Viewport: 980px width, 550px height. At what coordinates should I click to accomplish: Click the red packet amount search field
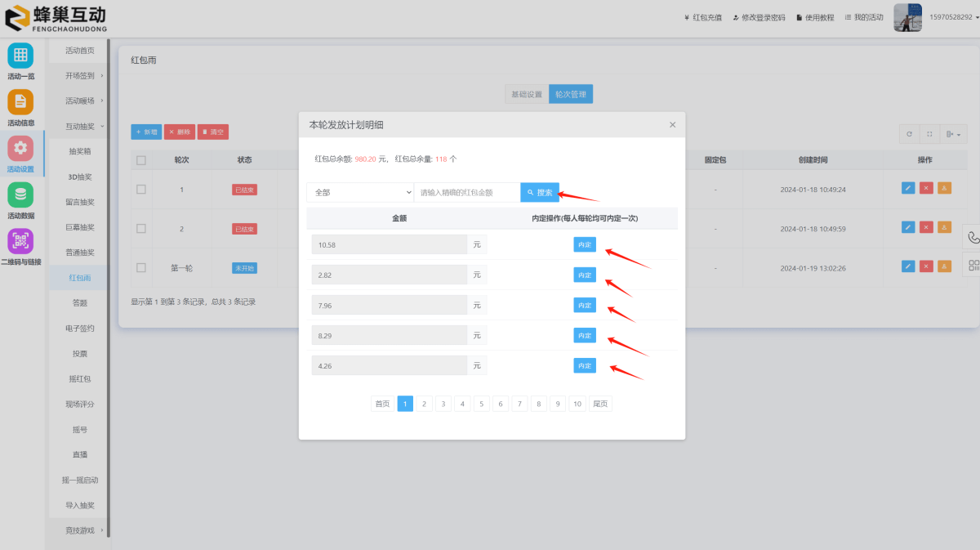[x=466, y=193]
